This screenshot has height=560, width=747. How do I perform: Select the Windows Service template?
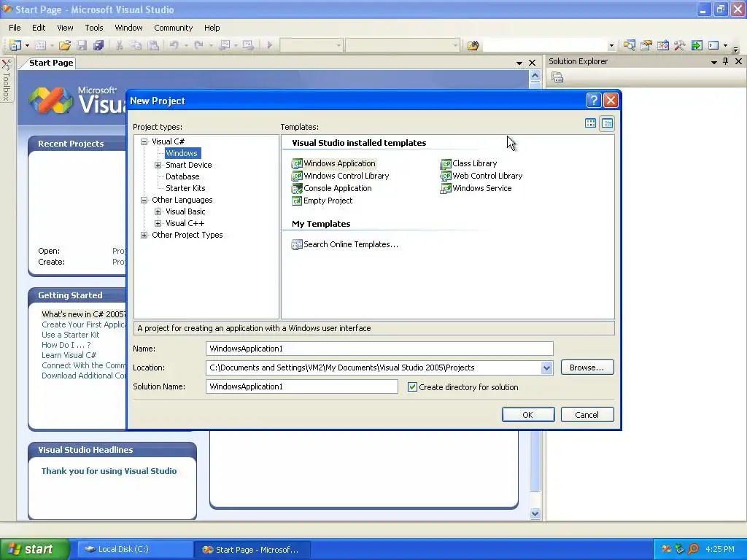tap(476, 188)
